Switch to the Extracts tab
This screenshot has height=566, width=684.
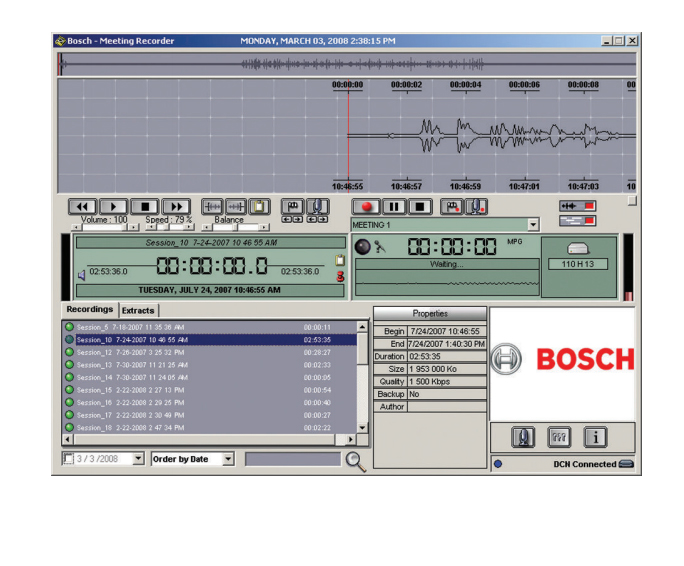point(138,310)
